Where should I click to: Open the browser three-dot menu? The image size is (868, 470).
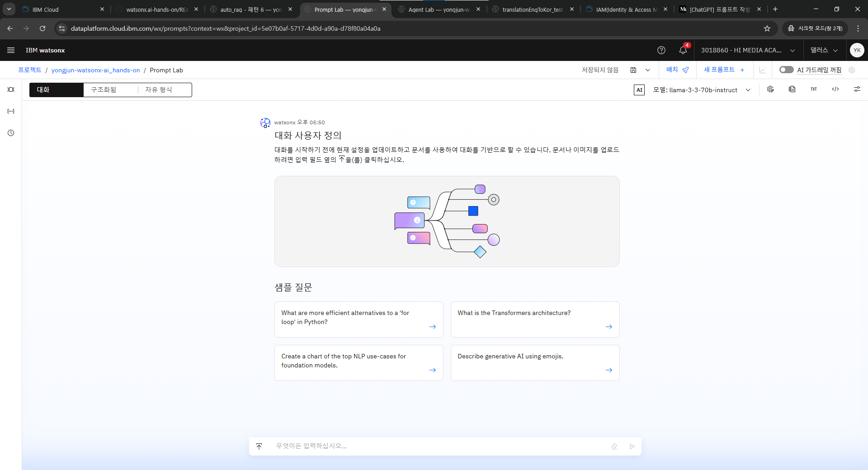(x=858, y=28)
